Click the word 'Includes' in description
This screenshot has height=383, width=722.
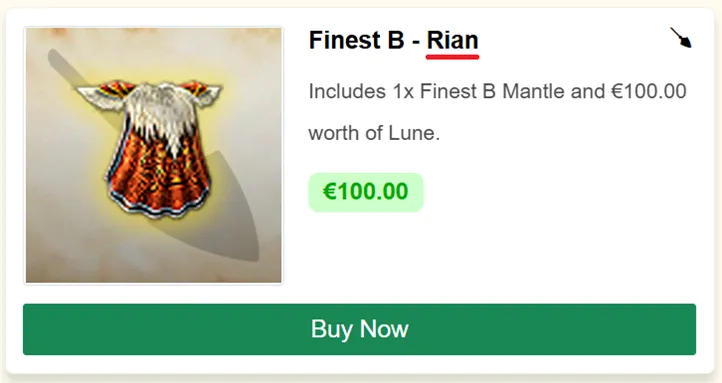(347, 91)
